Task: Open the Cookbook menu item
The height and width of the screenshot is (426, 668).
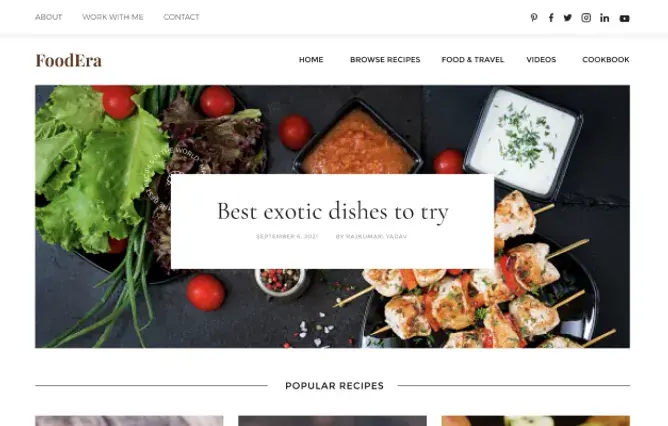Action: pos(606,60)
